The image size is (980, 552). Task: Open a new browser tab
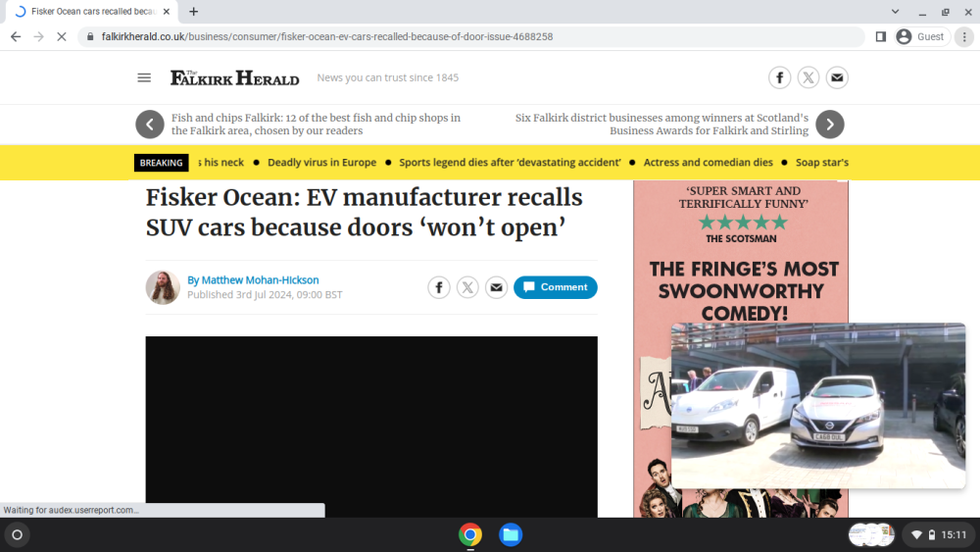click(194, 11)
